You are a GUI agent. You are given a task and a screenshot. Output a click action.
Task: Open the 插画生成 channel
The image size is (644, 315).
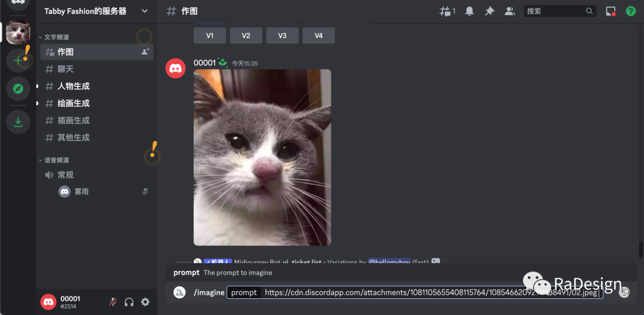click(x=97, y=121)
